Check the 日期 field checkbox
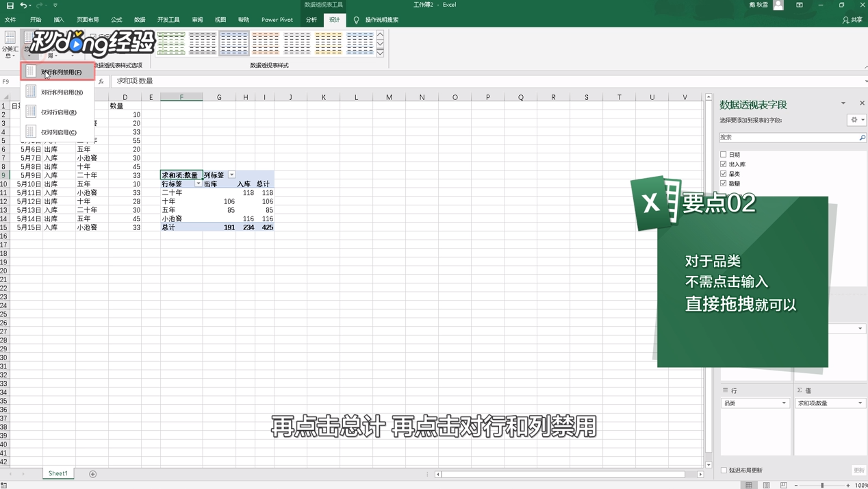Viewport: 868px width, 489px height. click(x=724, y=155)
